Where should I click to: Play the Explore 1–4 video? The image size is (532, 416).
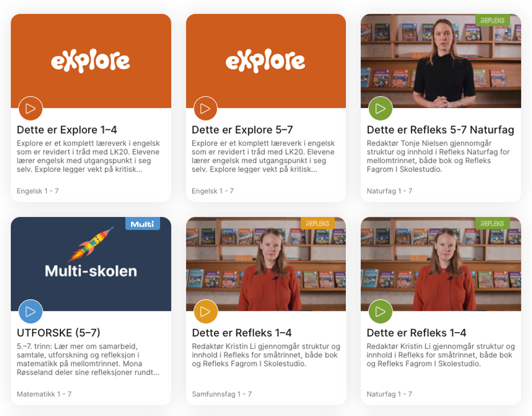pos(31,109)
